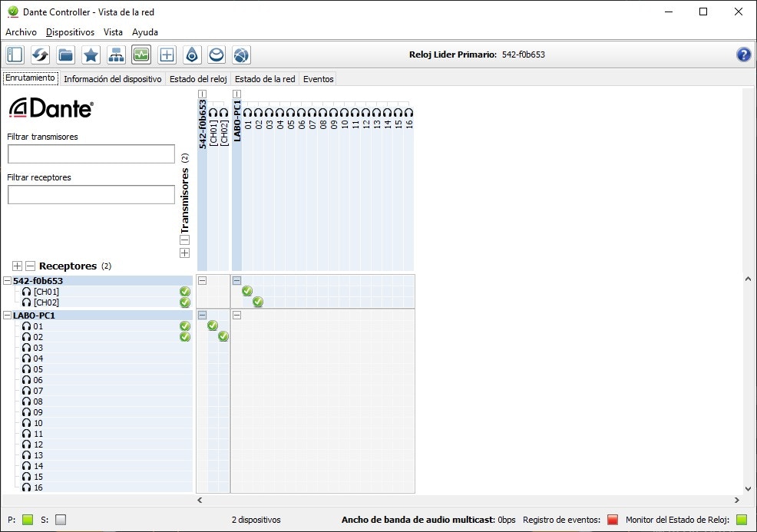757x532 pixels.
Task: Select the 542-f0b653 receiver device name
Action: 38,281
